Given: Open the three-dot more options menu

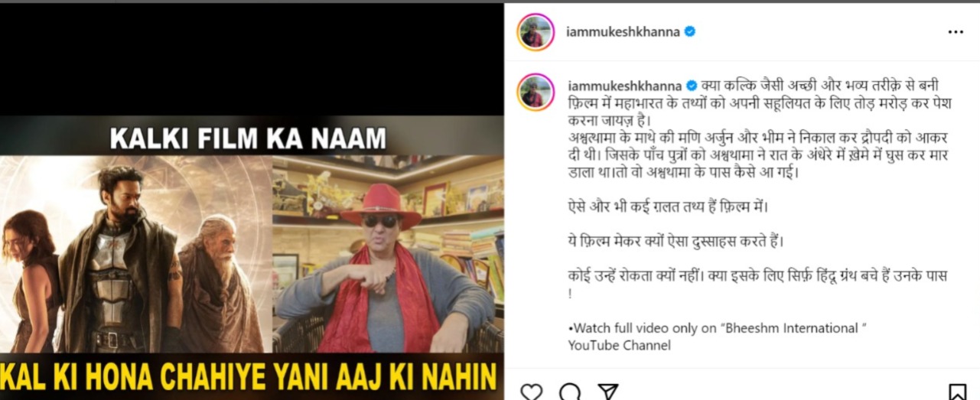Looking at the screenshot, I should click(x=956, y=32).
